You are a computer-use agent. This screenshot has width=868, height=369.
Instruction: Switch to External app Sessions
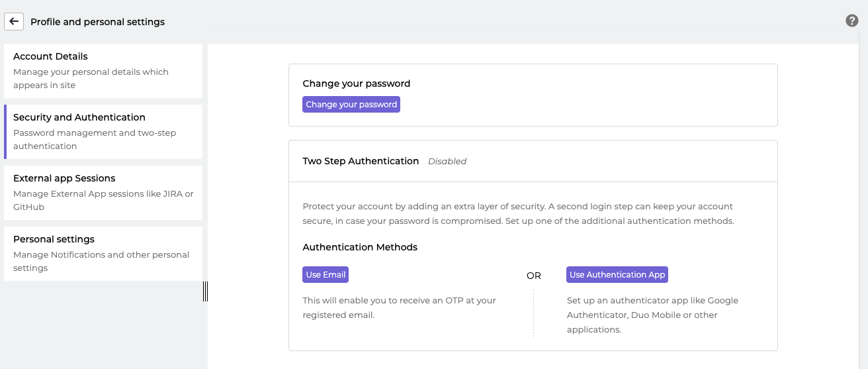pos(103,193)
